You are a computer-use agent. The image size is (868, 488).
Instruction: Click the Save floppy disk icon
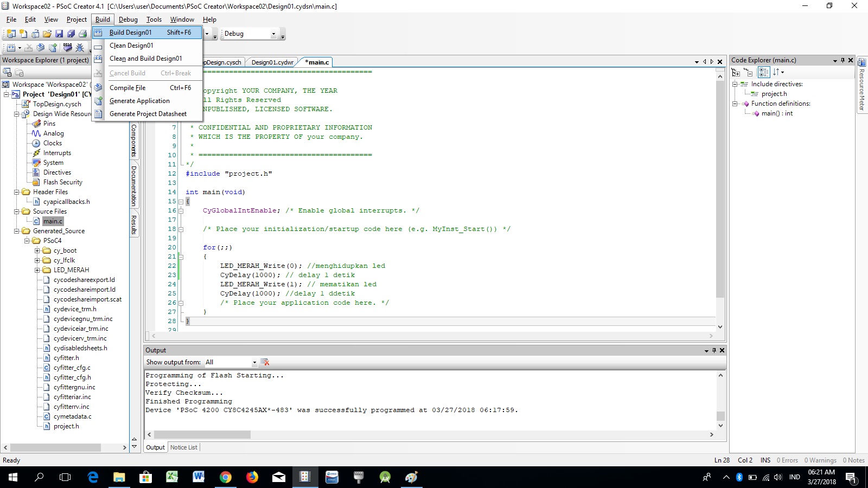pyautogui.click(x=59, y=34)
